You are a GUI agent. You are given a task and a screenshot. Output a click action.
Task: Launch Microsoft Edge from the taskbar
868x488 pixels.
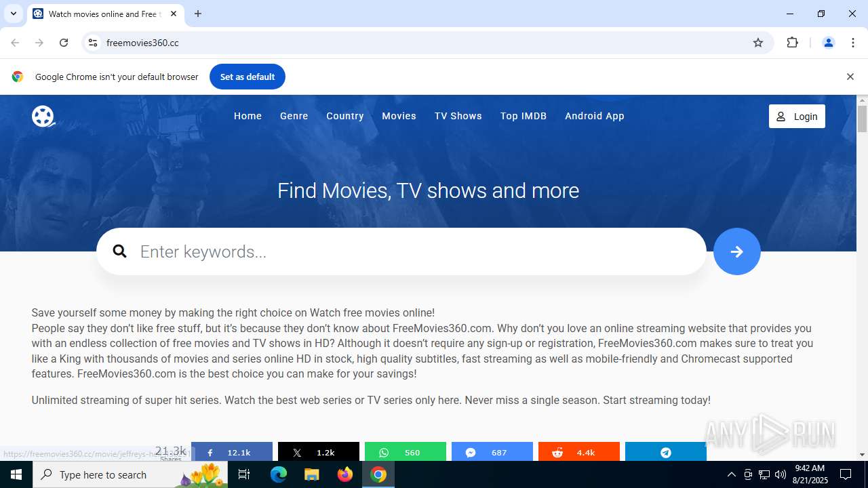point(279,474)
